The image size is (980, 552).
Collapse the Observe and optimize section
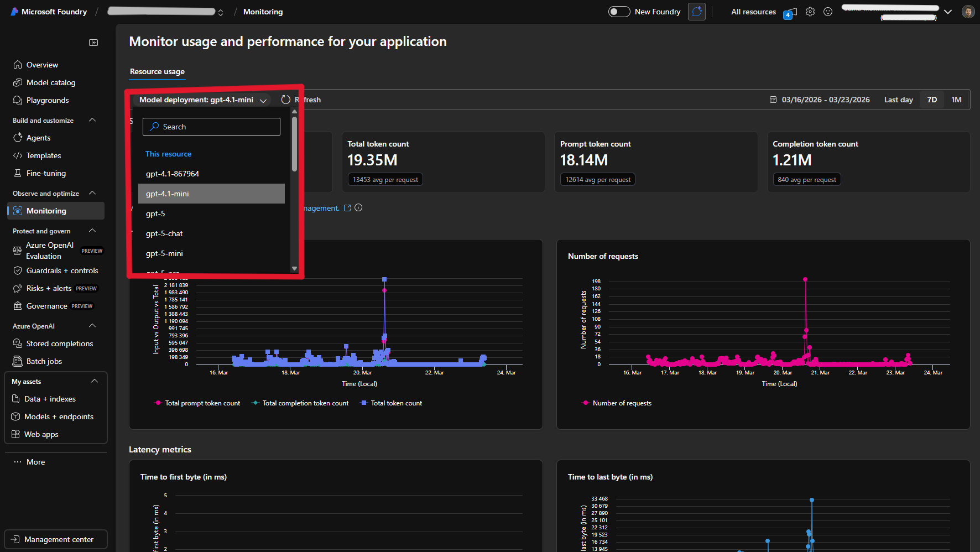coord(92,193)
